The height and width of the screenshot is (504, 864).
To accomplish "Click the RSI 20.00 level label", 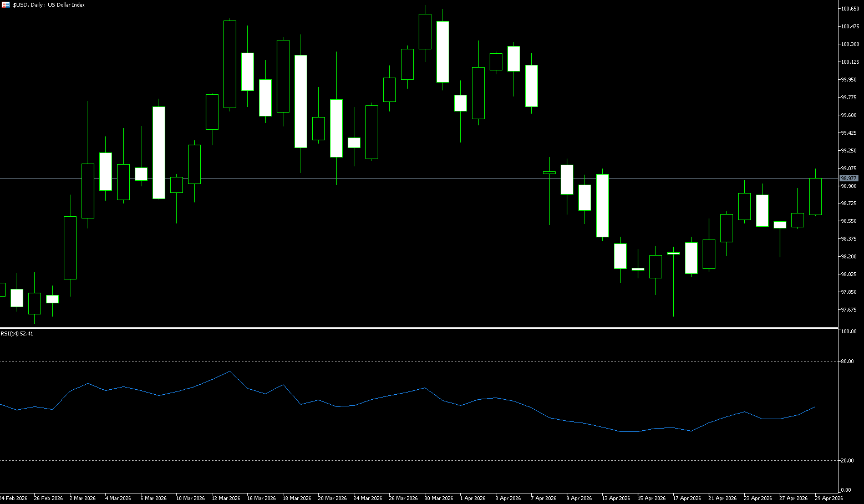I will click(847, 461).
